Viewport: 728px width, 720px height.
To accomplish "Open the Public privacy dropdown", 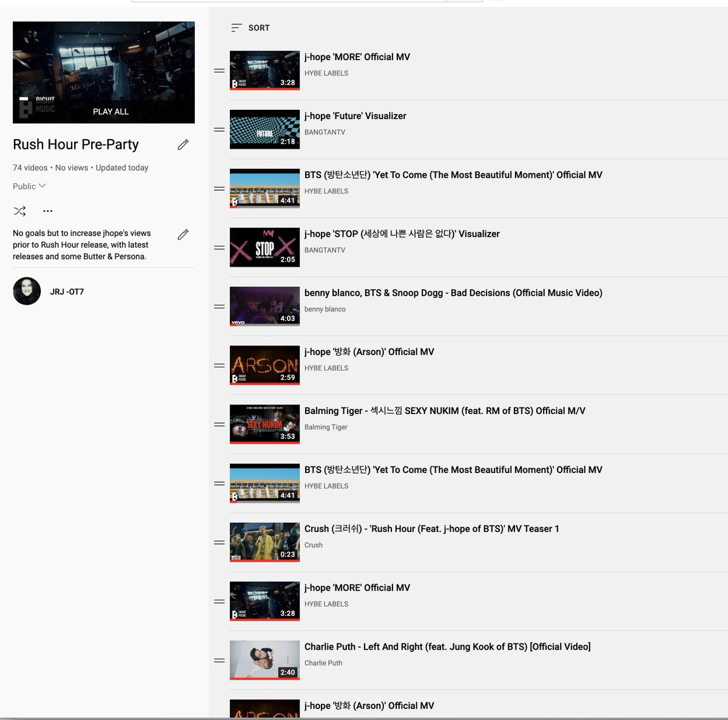I will coord(29,186).
